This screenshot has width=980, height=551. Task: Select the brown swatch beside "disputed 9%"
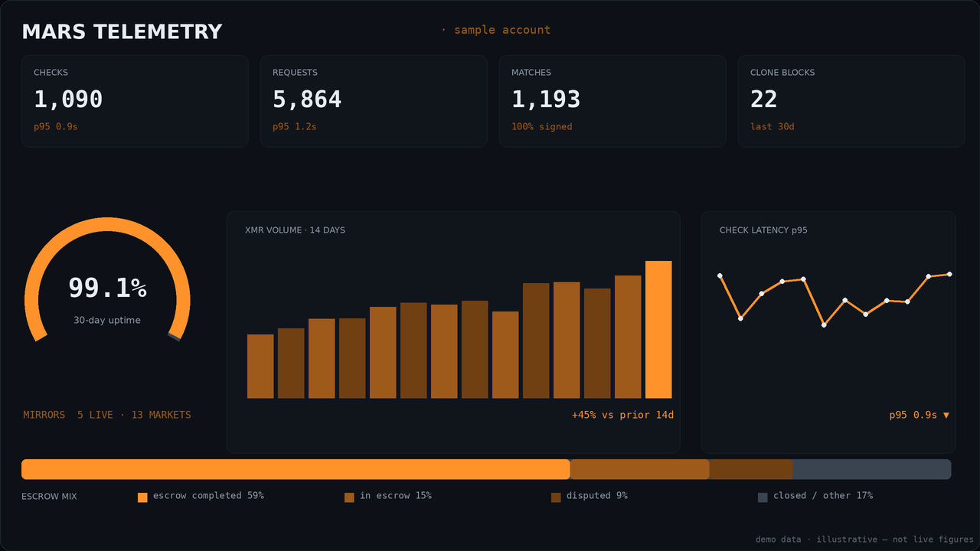point(556,497)
